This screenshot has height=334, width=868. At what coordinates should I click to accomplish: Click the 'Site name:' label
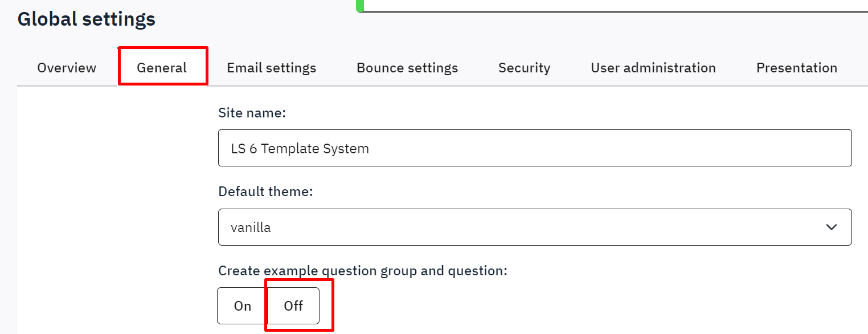[252, 113]
